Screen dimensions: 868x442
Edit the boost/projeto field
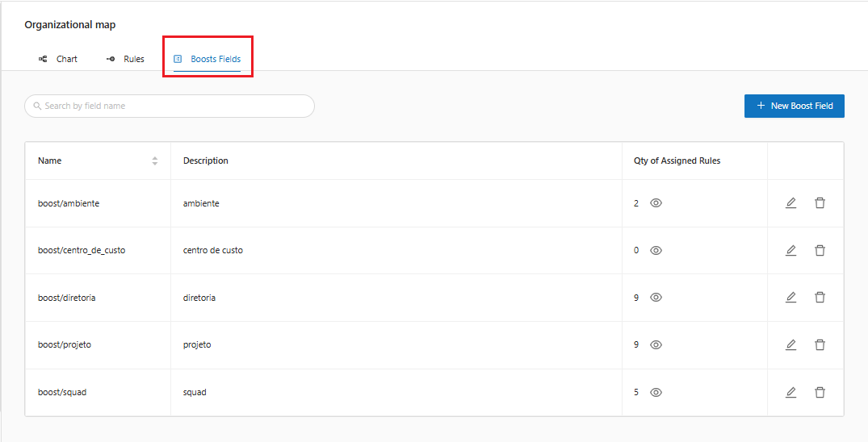[x=790, y=345]
